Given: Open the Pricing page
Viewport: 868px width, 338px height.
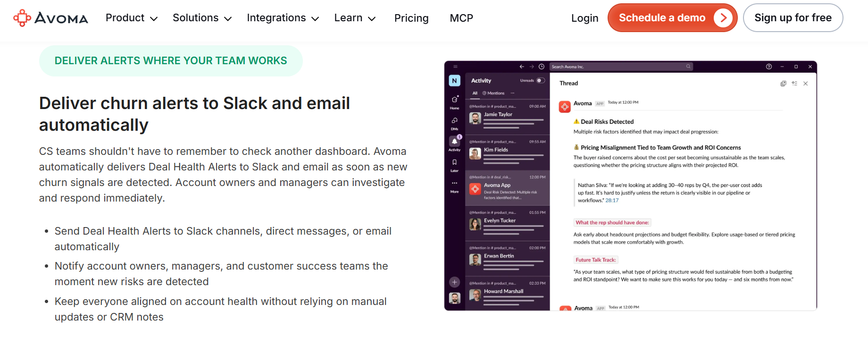Looking at the screenshot, I should pos(411,18).
